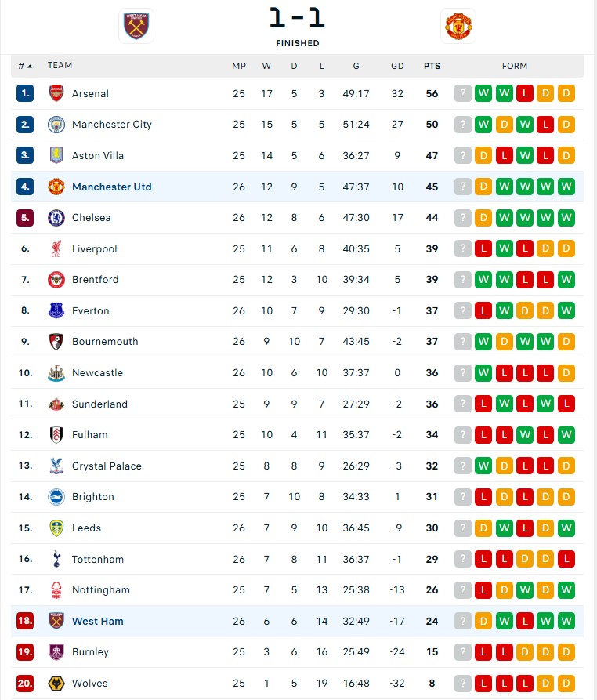
Task: Click the Aston Villa position 3 badge
Action: pyautogui.click(x=25, y=155)
